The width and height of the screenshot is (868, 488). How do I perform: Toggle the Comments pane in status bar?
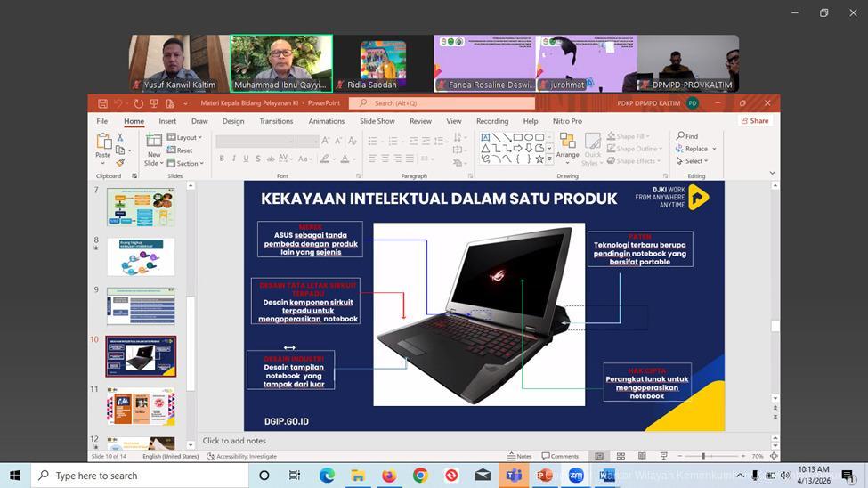560,456
